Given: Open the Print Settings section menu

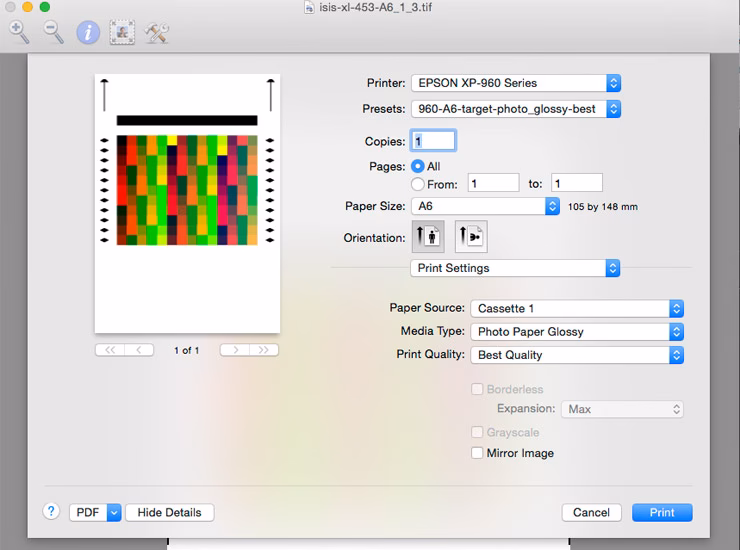Looking at the screenshot, I should click(515, 268).
